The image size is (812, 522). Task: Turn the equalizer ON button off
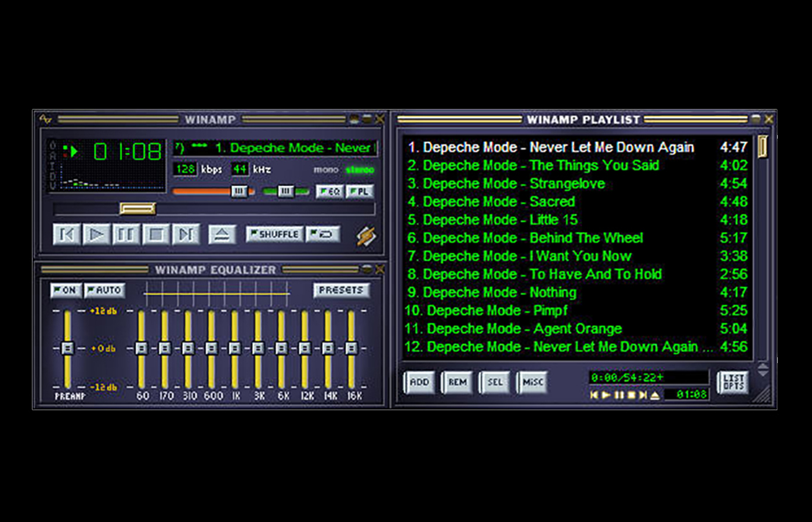[x=66, y=290]
